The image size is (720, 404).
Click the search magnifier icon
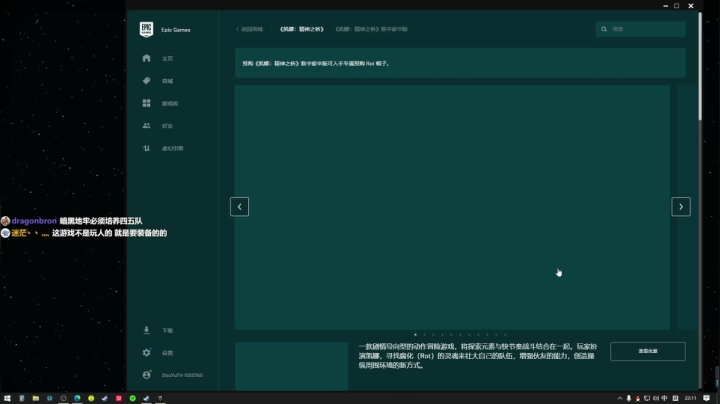pyautogui.click(x=604, y=29)
